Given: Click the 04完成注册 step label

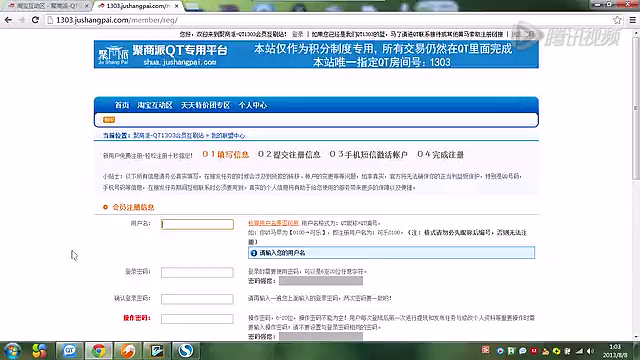Looking at the screenshot, I should [x=440, y=155].
